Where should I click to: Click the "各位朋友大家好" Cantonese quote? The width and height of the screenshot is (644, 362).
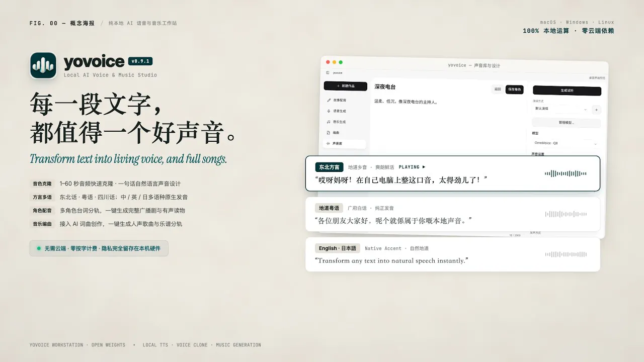(x=393, y=220)
